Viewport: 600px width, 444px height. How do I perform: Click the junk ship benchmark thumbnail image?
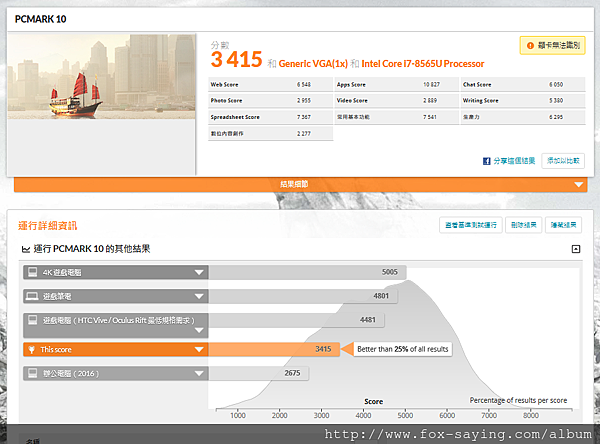point(101,77)
